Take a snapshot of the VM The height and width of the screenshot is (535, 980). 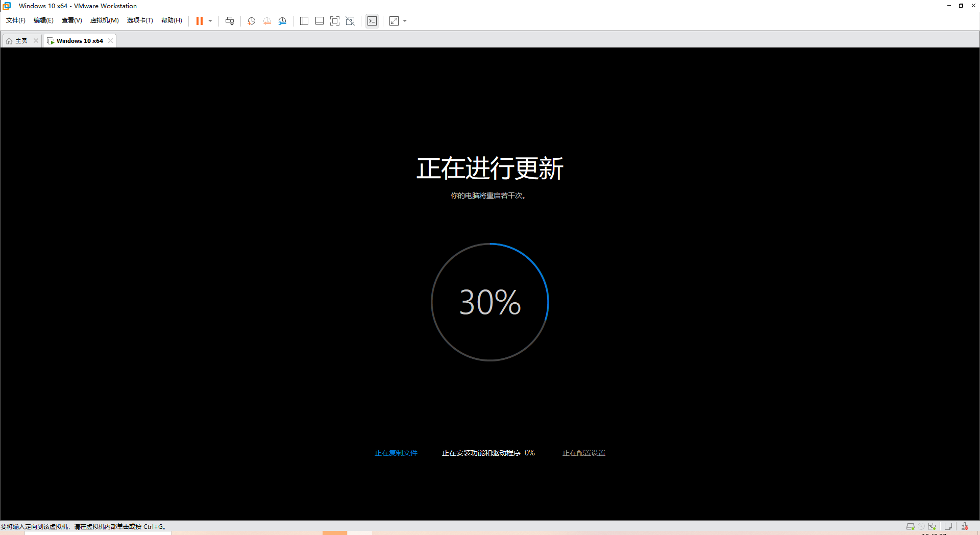pyautogui.click(x=251, y=21)
